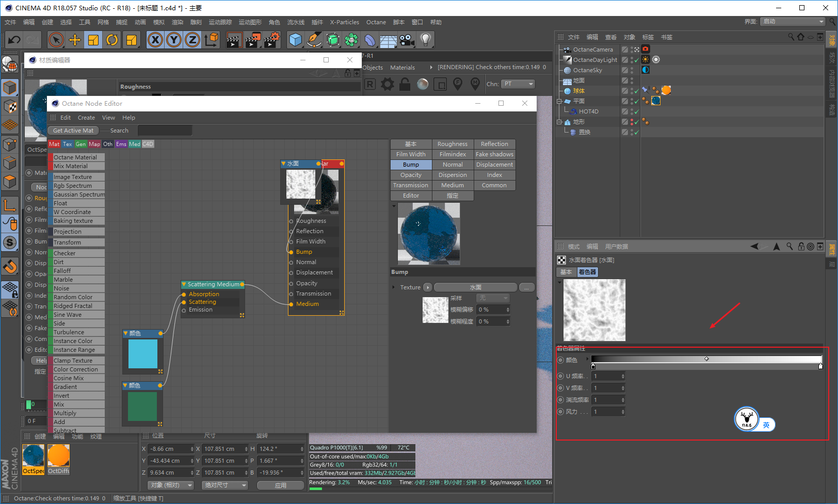Switch to the Roughness tab in Node Editor
This screenshot has height=504, width=838.
453,144
